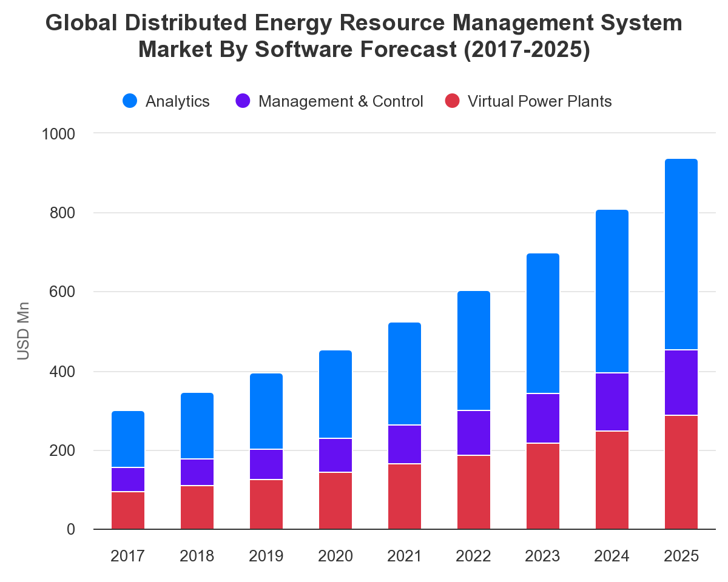Pick the 2018 Analytics bar segment
728x582 pixels.
(197, 426)
